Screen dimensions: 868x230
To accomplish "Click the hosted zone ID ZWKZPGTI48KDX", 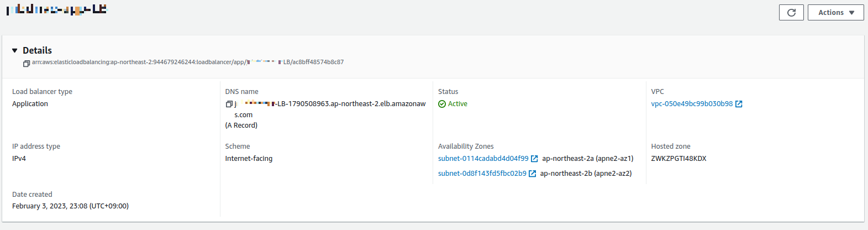I will point(678,159).
